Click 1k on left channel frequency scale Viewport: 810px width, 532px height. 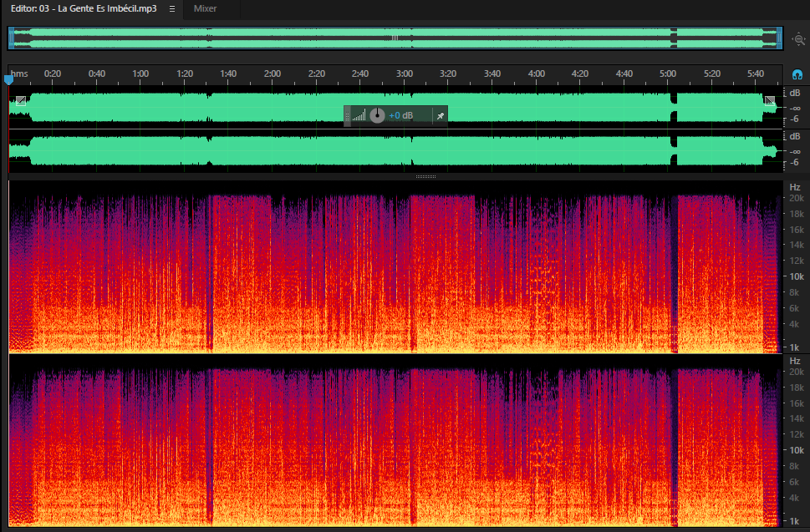point(794,347)
